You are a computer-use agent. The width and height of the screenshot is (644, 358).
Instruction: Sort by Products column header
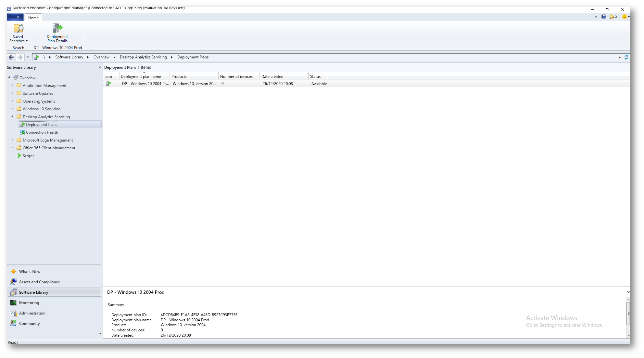pyautogui.click(x=194, y=77)
